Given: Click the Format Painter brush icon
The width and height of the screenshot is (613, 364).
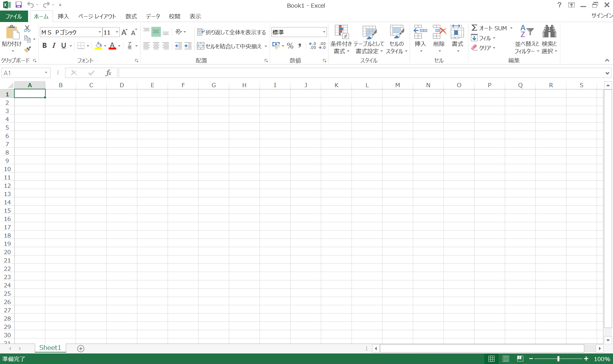Looking at the screenshot, I should [x=27, y=49].
